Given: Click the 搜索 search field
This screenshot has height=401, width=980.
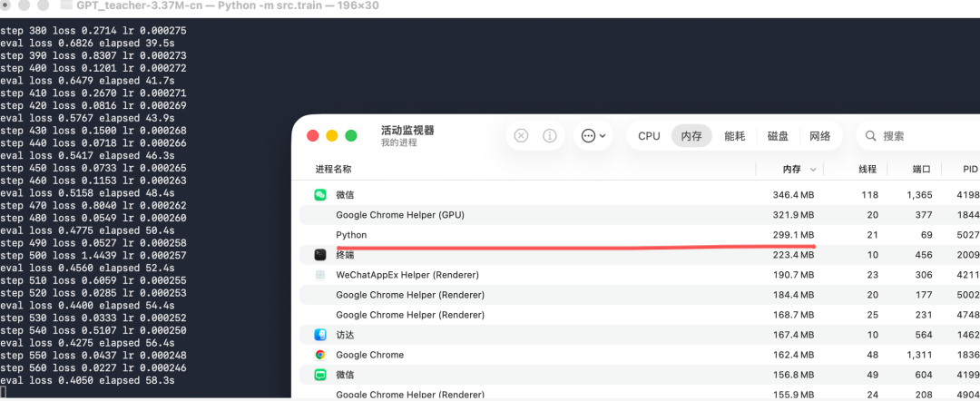Looking at the screenshot, I should [917, 135].
